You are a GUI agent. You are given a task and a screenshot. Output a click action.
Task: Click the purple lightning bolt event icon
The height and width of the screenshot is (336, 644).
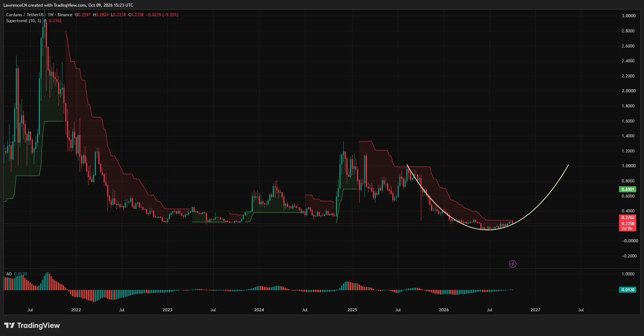[x=513, y=264]
